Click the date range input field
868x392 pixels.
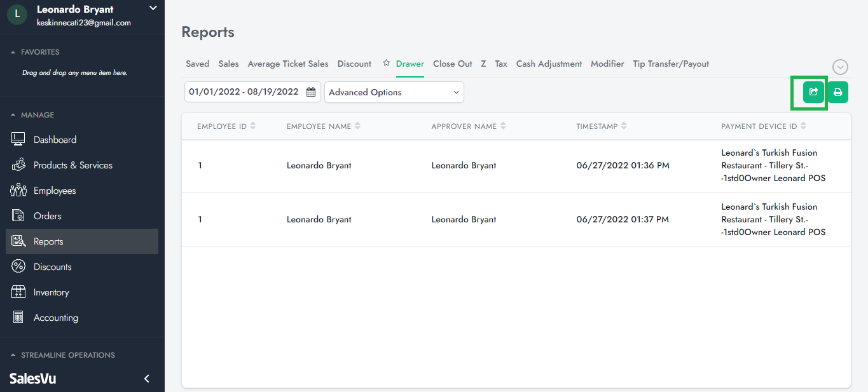tap(244, 92)
